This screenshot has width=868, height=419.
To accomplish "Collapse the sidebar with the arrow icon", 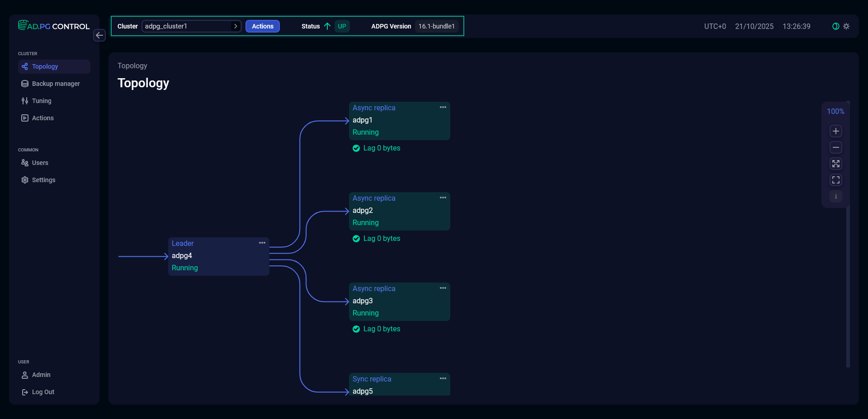I will point(99,35).
